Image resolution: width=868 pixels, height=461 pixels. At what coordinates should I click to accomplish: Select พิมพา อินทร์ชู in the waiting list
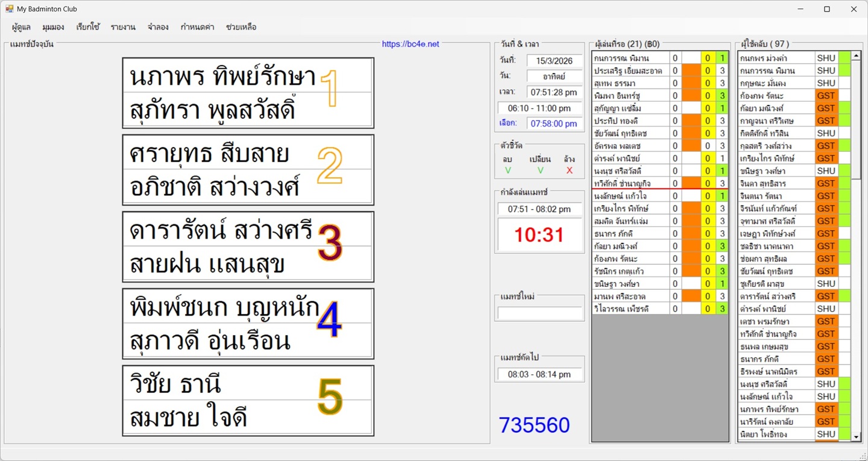pos(631,96)
